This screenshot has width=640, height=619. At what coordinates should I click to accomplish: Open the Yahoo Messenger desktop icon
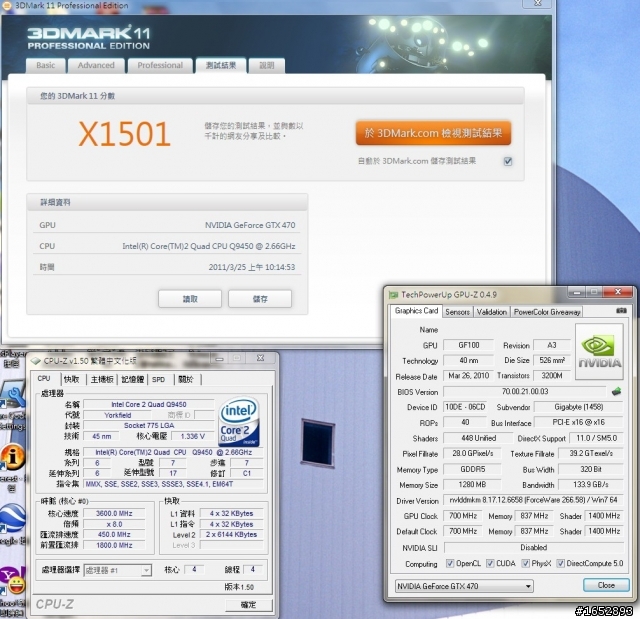[12, 581]
